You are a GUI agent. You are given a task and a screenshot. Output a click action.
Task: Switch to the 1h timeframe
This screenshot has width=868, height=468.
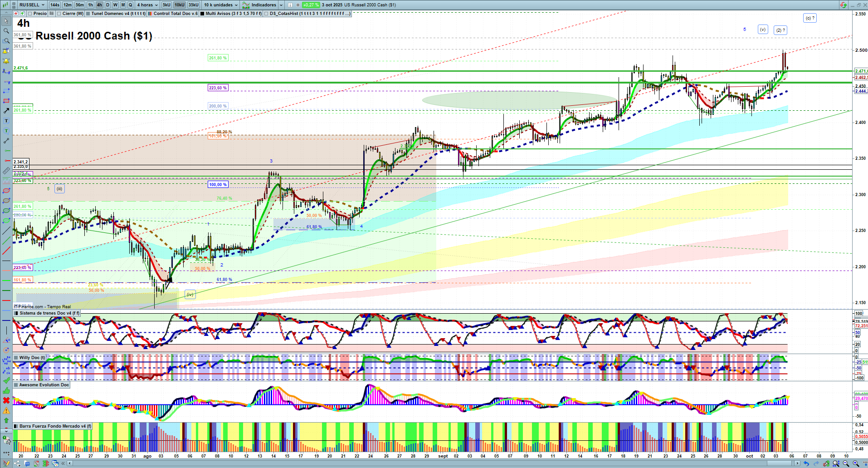pyautogui.click(x=91, y=5)
